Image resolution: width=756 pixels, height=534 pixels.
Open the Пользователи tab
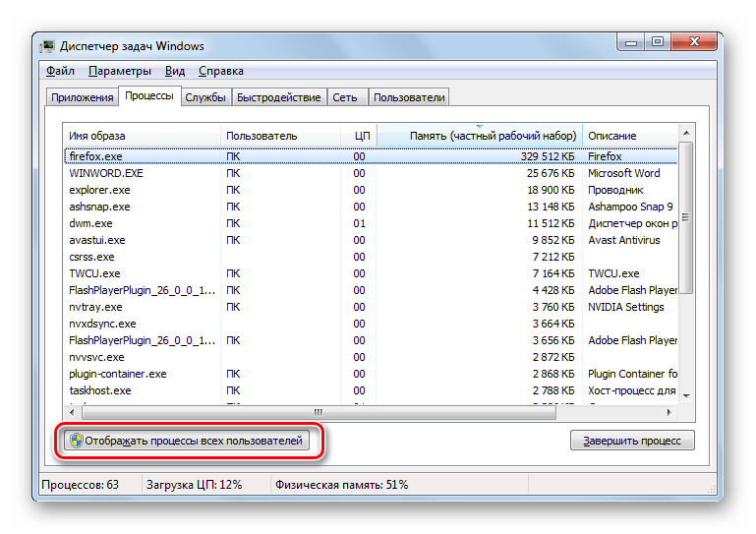pyautogui.click(x=409, y=97)
